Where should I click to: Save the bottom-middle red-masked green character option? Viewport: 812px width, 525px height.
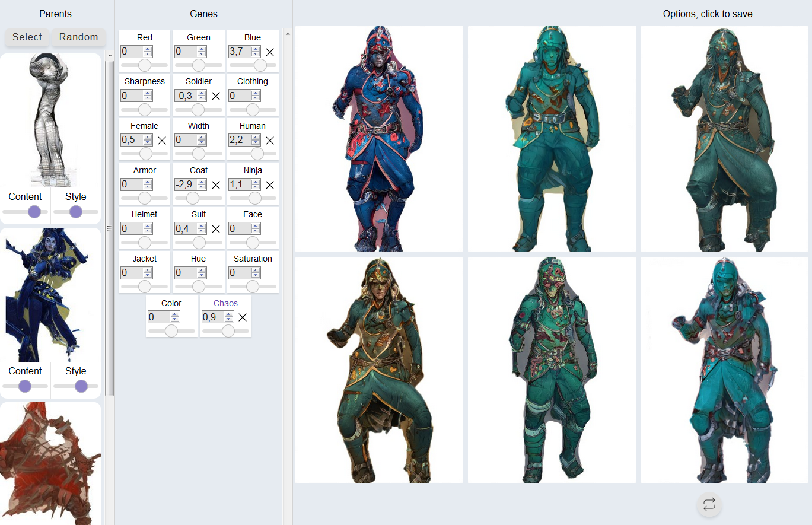pyautogui.click(x=552, y=370)
